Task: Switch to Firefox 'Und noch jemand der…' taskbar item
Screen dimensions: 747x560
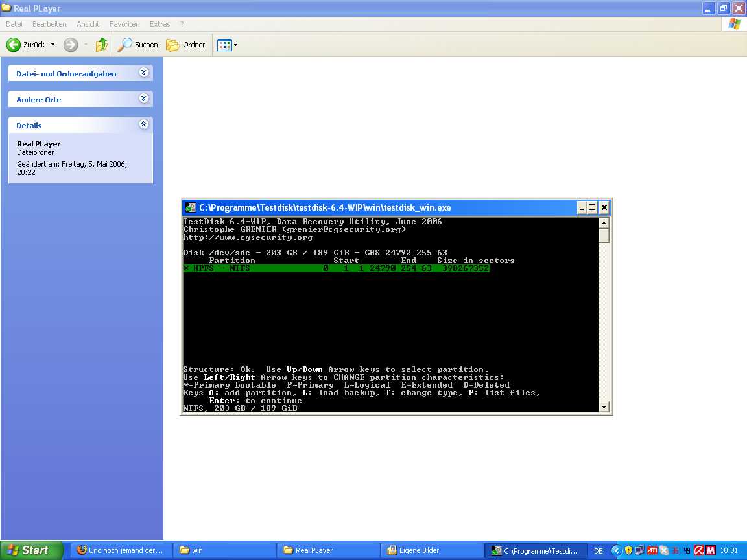Action: pyautogui.click(x=121, y=550)
